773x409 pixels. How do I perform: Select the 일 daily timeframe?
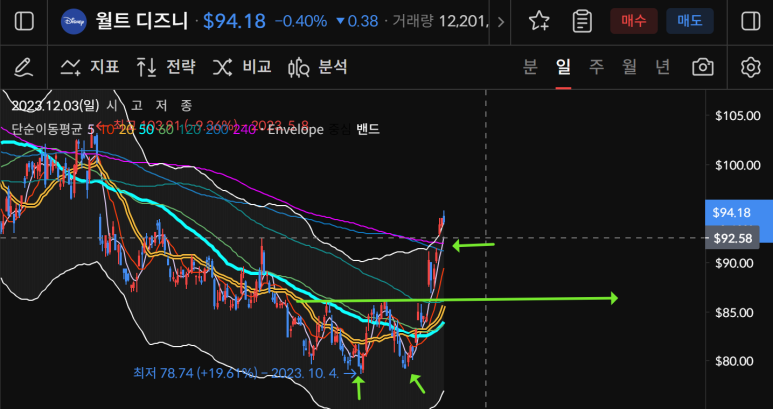(x=563, y=67)
